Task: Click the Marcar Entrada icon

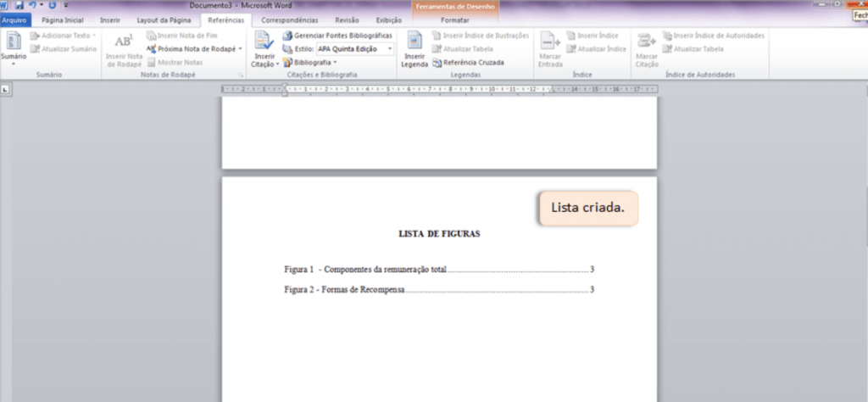Action: point(550,44)
